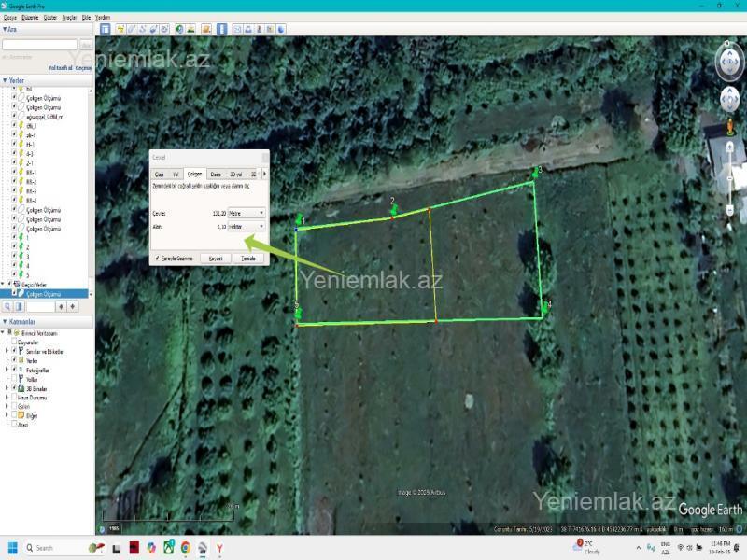Screen dimensions: 747x560
Task: Open Chrome from the Windows taskbar
Action: click(186, 548)
